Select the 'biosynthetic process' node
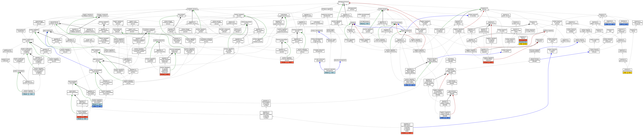 tap(181, 15)
